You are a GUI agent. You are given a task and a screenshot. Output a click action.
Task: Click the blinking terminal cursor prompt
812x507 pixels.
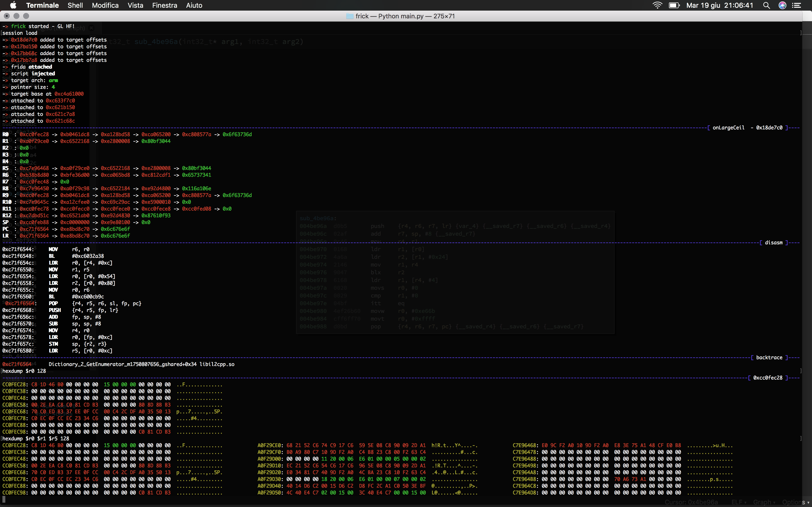(4, 499)
